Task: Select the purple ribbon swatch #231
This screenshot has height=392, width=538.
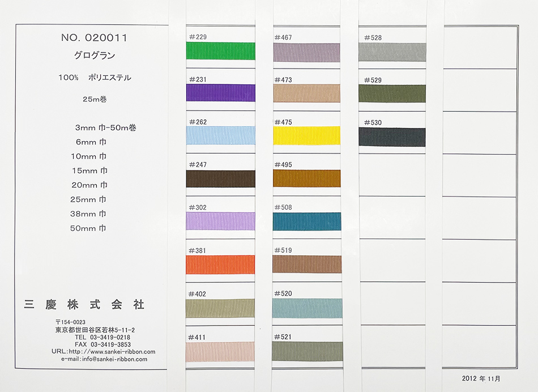Action: pyautogui.click(x=221, y=93)
